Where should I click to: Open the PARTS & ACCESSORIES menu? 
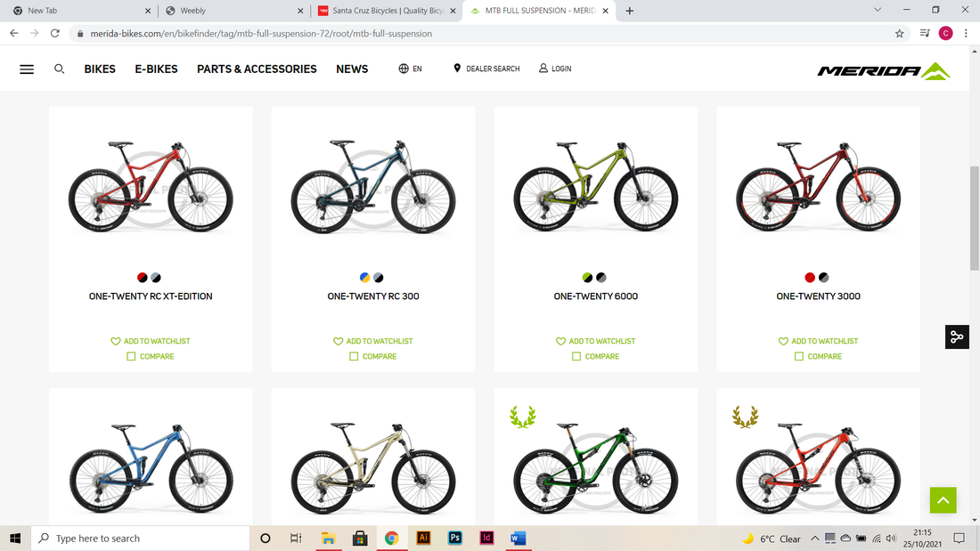tap(257, 69)
